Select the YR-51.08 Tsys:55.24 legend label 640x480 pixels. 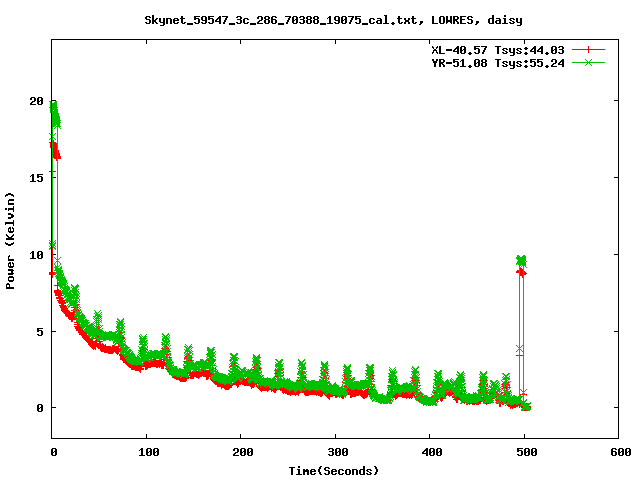(x=498, y=63)
